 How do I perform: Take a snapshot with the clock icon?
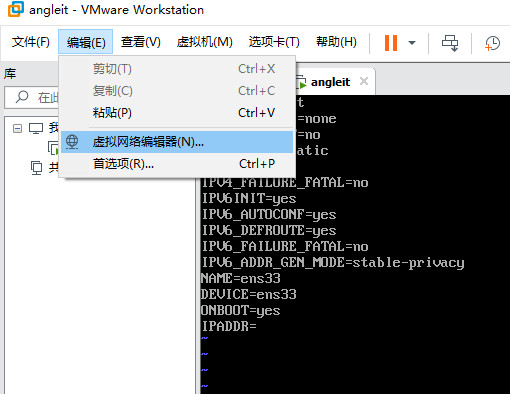[x=492, y=43]
